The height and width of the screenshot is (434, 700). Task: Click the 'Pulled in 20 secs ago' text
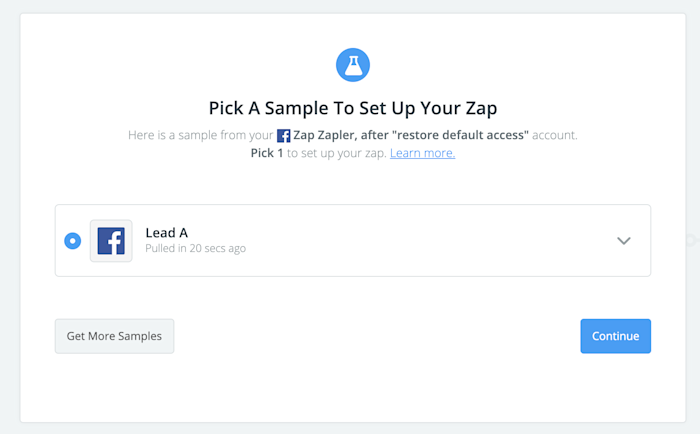coord(196,248)
